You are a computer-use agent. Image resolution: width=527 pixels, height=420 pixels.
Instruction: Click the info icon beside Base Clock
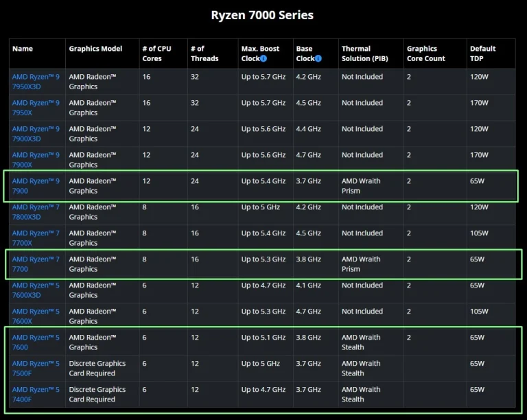(318, 59)
